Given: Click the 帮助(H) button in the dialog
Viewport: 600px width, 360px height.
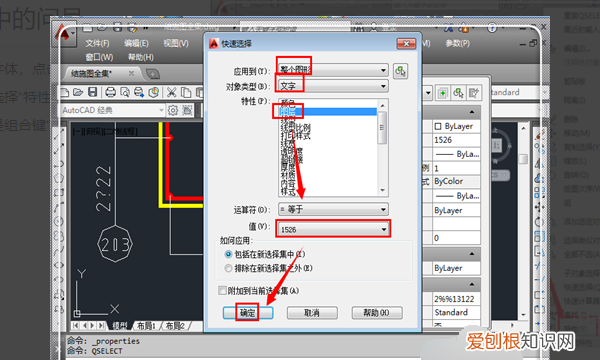Looking at the screenshot, I should click(x=377, y=313).
